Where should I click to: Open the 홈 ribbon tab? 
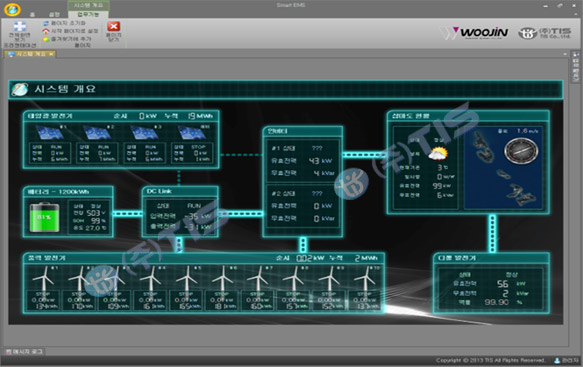(x=33, y=14)
